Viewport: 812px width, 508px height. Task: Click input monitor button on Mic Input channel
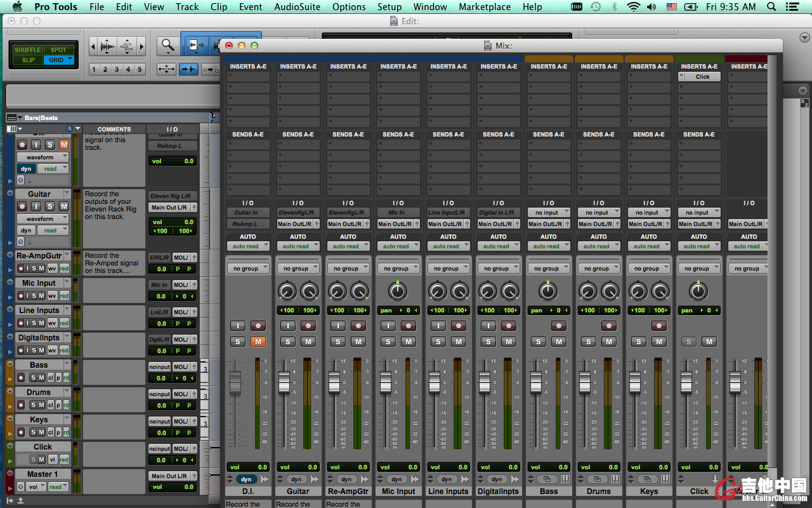coord(388,326)
